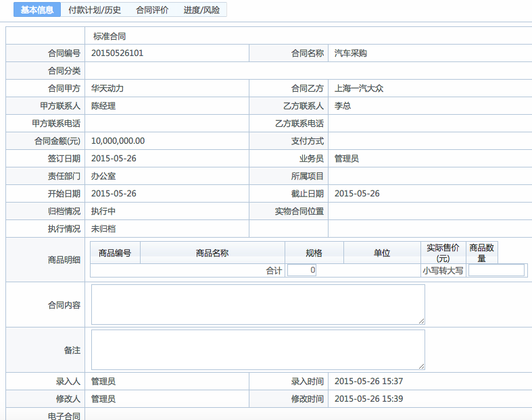This screenshot has height=420, width=532.
Task: Select the 合同评价 tab
Action: point(152,10)
